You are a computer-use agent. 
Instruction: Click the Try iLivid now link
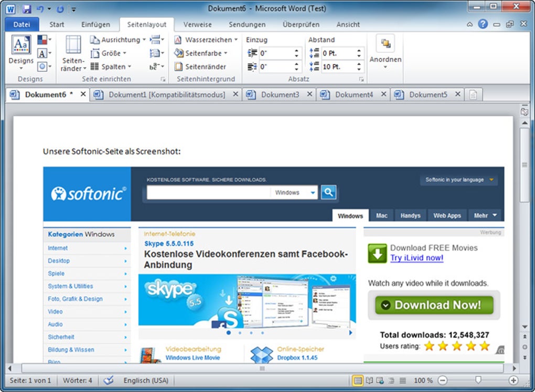[415, 257]
